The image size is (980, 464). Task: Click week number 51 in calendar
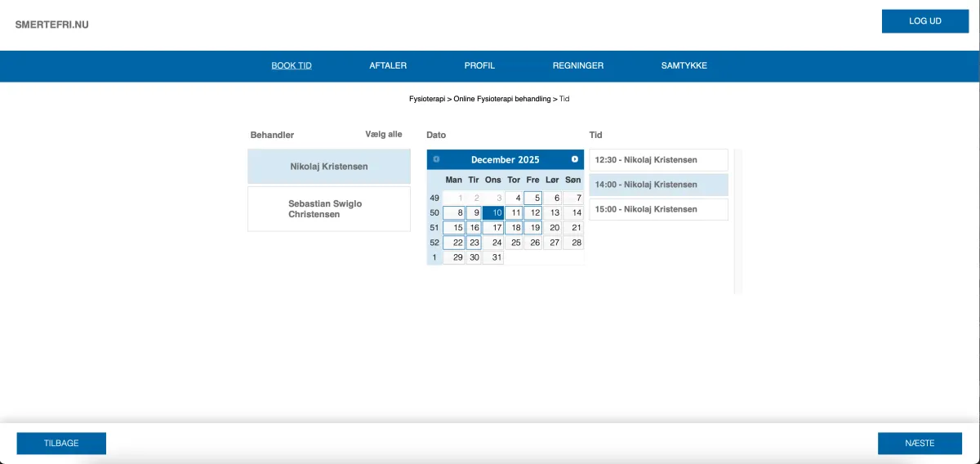coord(434,228)
